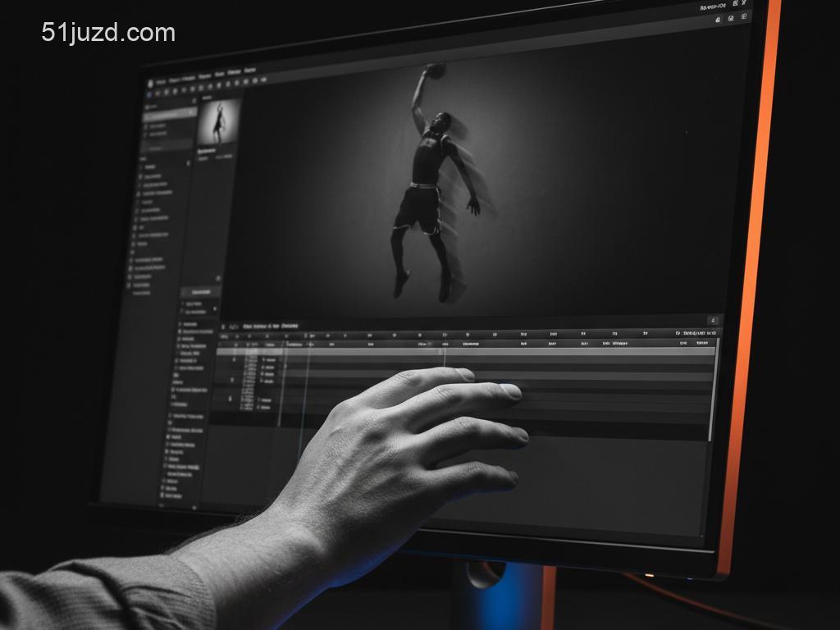Click the middle icon in the top-right icon trio
The width and height of the screenshot is (840, 630).
pos(730,17)
